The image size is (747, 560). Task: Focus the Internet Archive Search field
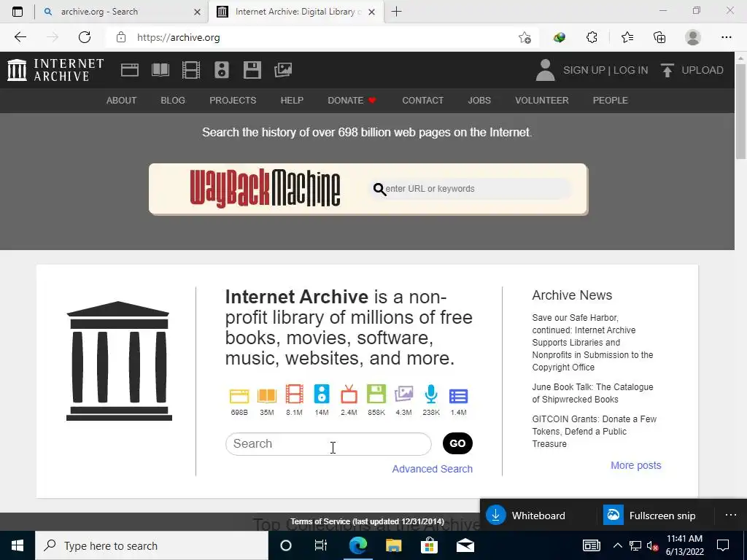328,444
